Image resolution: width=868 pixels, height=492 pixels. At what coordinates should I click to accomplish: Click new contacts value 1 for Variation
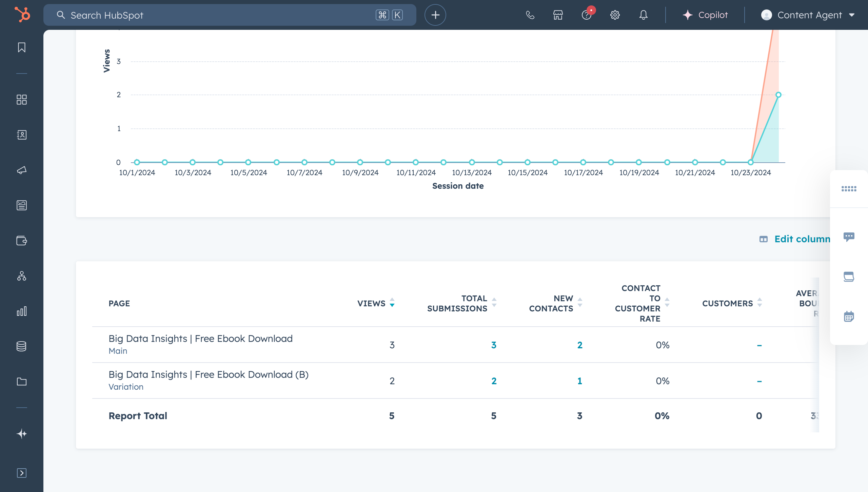click(x=580, y=381)
